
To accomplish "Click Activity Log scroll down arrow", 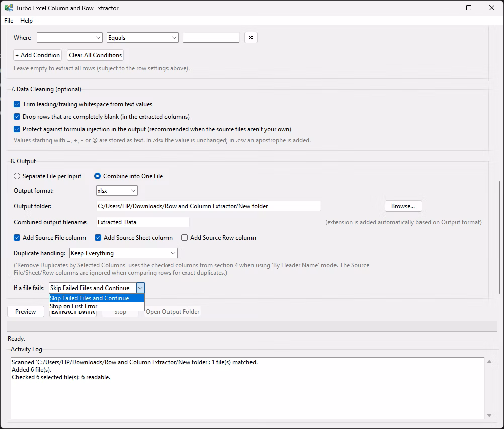I will (489, 415).
